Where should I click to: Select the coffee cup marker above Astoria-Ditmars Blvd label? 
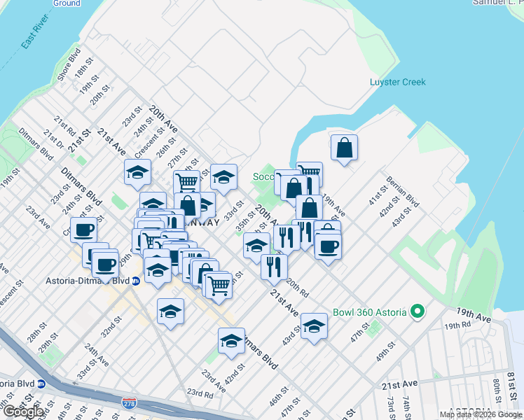pyautogui.click(x=105, y=266)
